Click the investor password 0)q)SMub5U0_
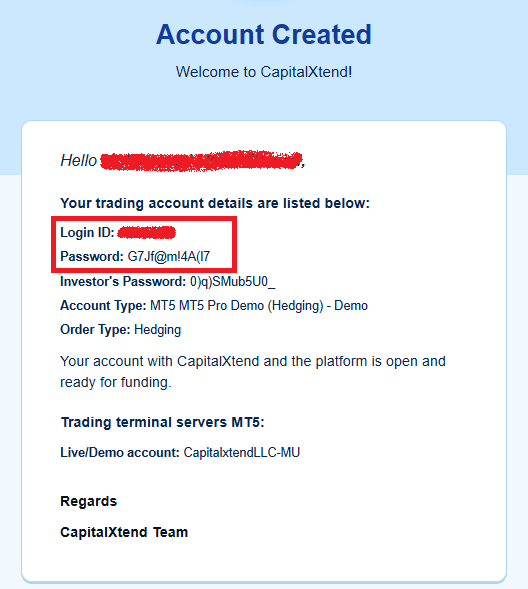The width and height of the screenshot is (528, 589). coord(232,281)
